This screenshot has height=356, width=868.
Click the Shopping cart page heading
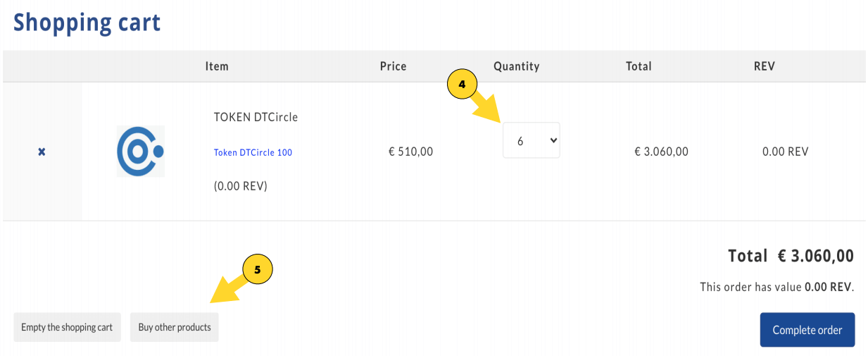(x=87, y=23)
